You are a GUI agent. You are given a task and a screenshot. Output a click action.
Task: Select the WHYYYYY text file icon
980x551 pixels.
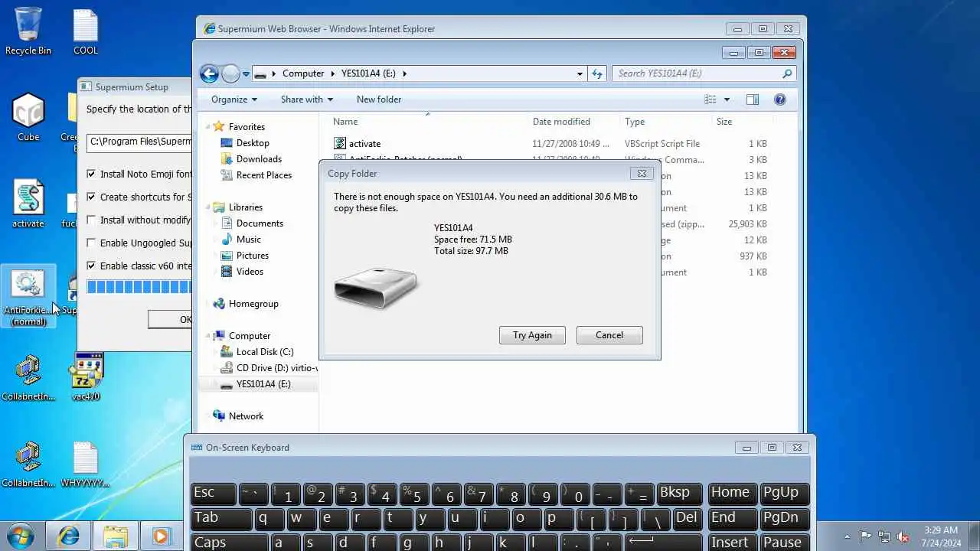85,463
